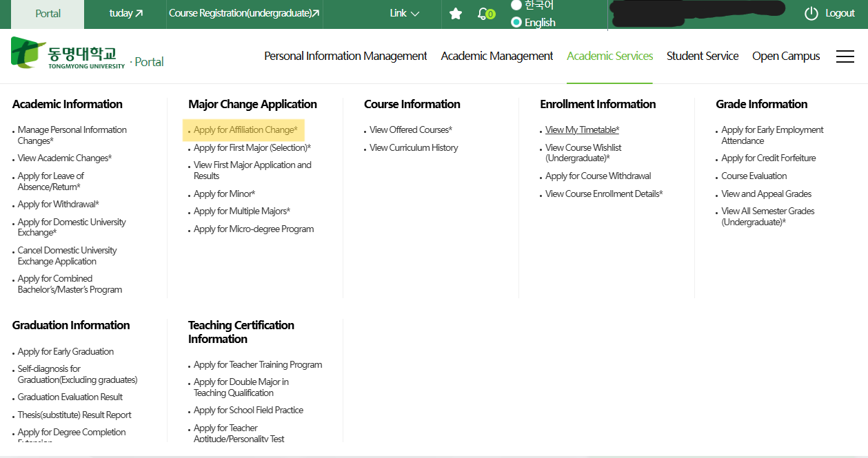Image resolution: width=868 pixels, height=458 pixels.
Task: Switch to the Portal tab
Action: (x=48, y=13)
